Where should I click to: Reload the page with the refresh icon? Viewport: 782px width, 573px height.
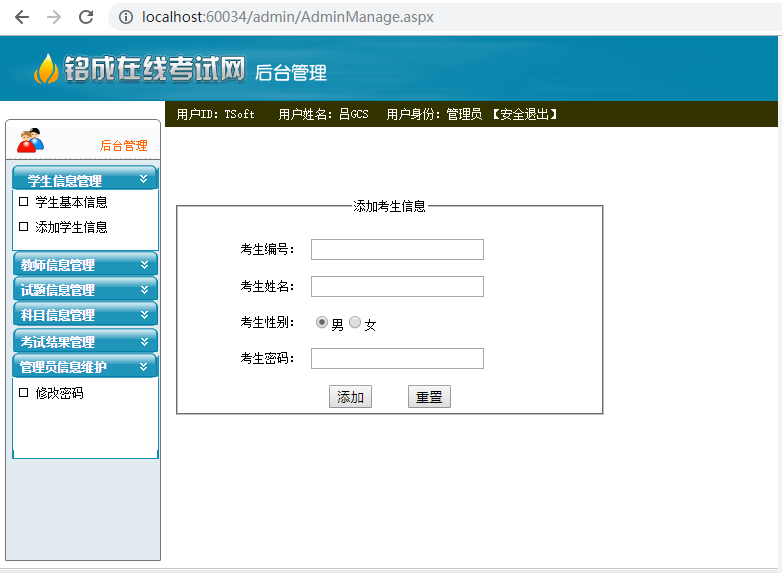[86, 17]
